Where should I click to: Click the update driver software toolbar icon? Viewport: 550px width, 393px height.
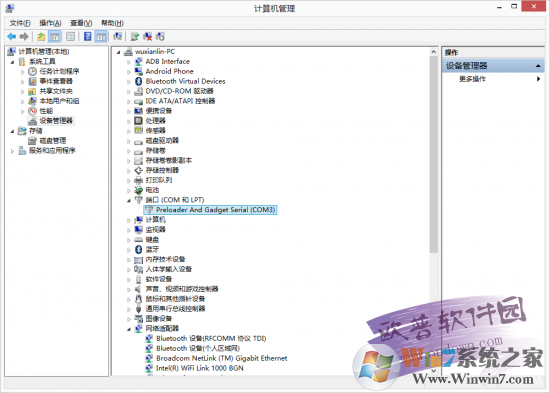pos(135,36)
